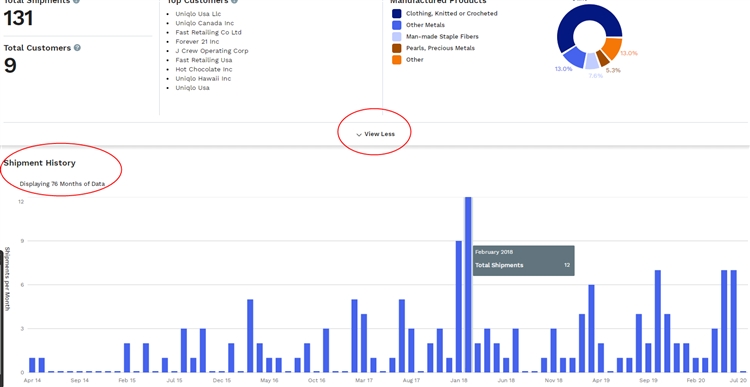The image size is (750, 387).
Task: Open the Uniqlo Hawaii Inc customer
Action: (x=203, y=78)
